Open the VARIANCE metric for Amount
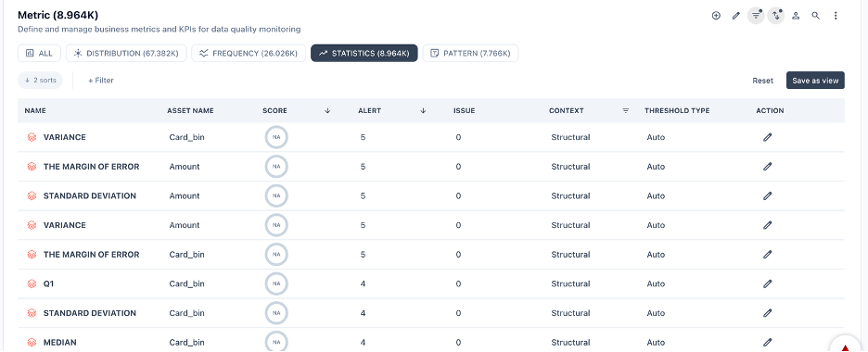 click(x=64, y=225)
